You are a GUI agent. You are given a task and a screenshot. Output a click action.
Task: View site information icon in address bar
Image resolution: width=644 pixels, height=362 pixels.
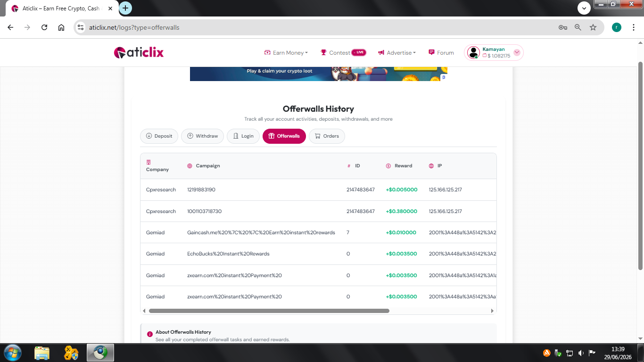coord(81,27)
